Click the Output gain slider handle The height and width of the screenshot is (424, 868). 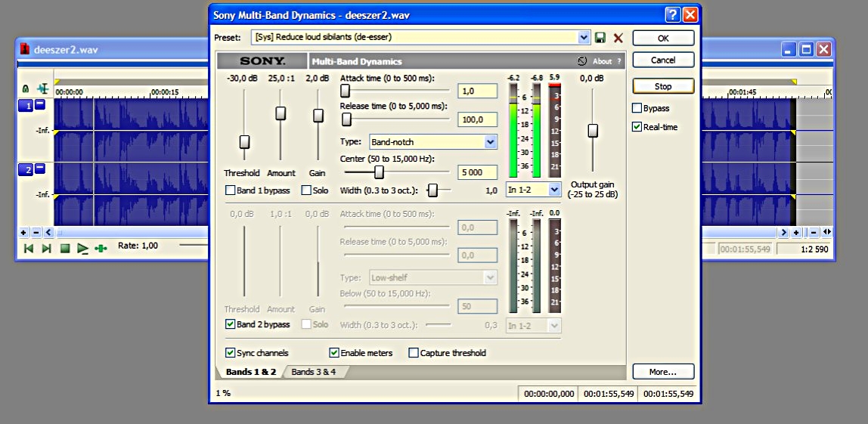tap(593, 131)
